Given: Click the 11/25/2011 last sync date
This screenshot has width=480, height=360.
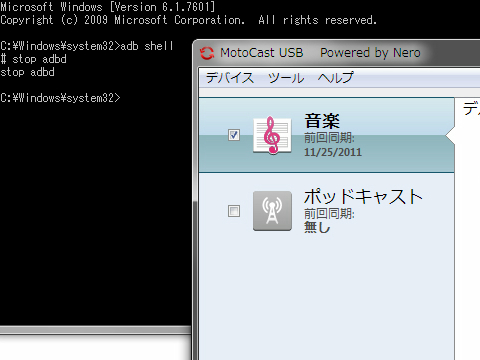Looking at the screenshot, I should (333, 152).
